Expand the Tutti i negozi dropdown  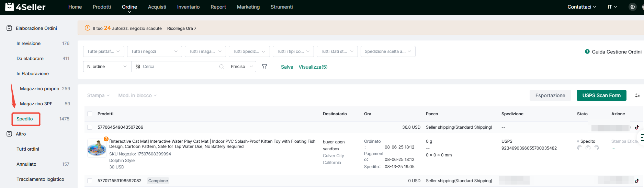154,51
